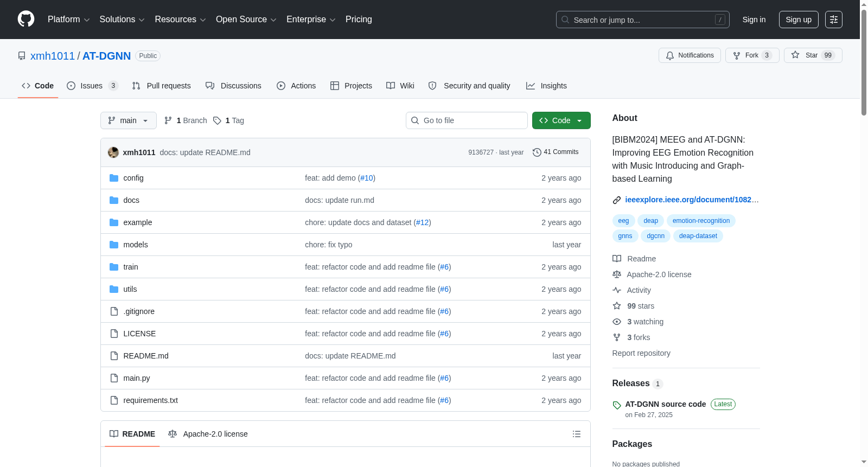The image size is (868, 467).
Task: Switch to the Issues tab
Action: [x=92, y=86]
